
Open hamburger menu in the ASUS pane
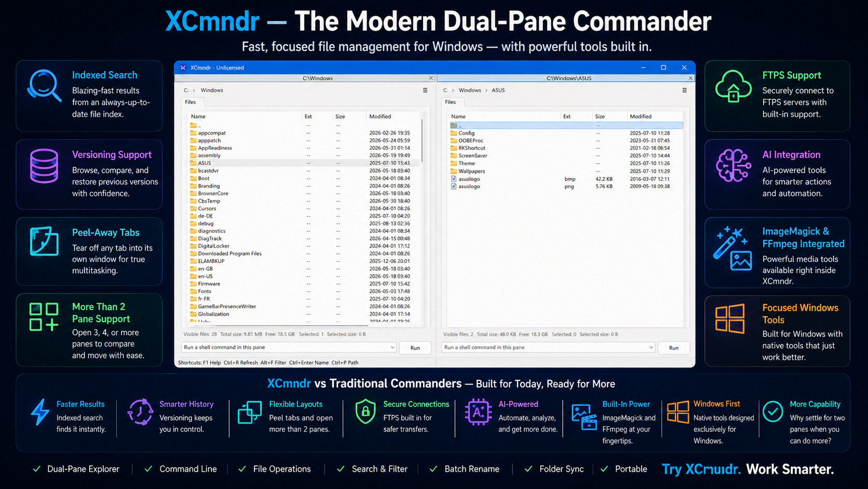click(x=684, y=90)
